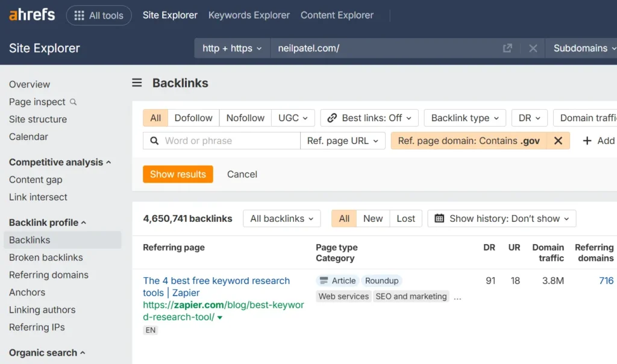Select Backlinks in sidebar
617x364 pixels.
pos(63,240)
